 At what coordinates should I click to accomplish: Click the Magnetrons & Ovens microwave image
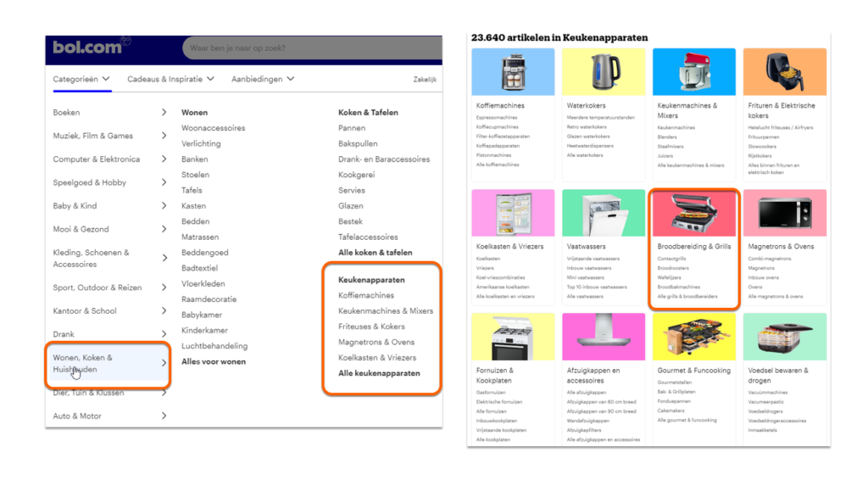coord(784,213)
